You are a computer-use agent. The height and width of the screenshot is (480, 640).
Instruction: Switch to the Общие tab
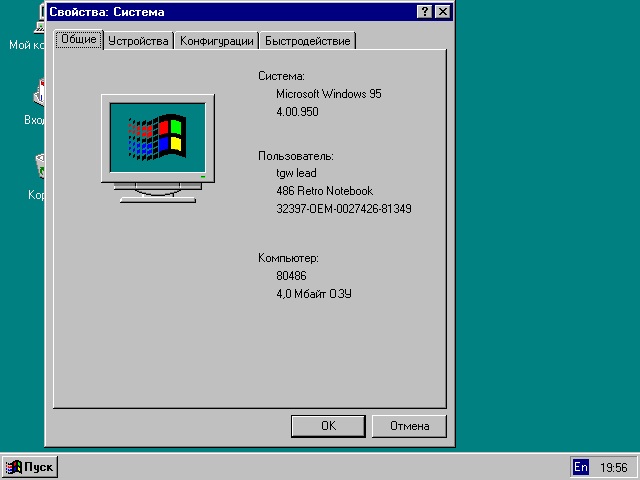tap(79, 40)
